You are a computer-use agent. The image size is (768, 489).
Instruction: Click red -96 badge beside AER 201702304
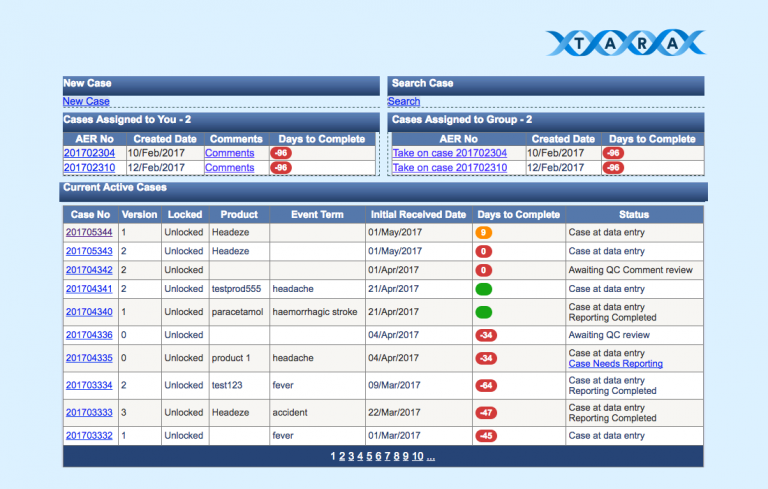[281, 153]
